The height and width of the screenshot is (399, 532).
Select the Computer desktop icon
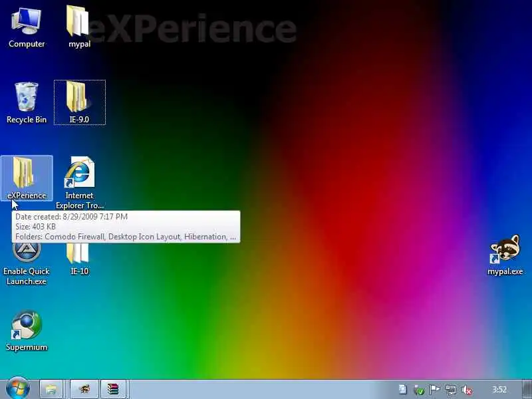(27, 27)
